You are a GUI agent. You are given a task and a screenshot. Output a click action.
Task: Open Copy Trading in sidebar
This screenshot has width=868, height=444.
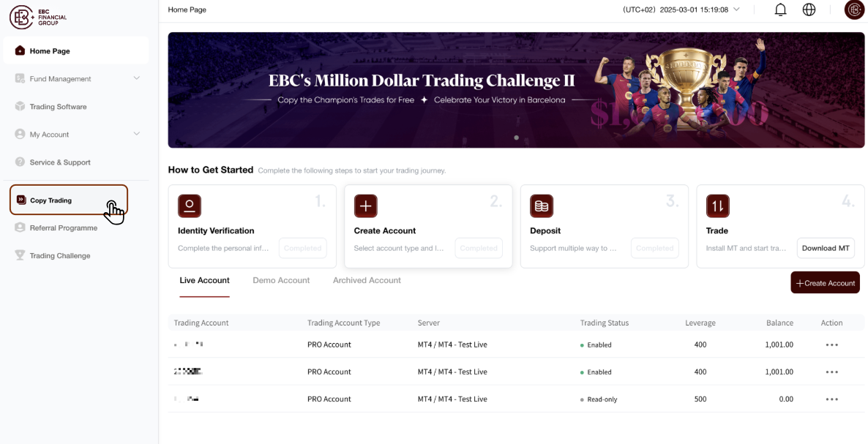point(69,200)
